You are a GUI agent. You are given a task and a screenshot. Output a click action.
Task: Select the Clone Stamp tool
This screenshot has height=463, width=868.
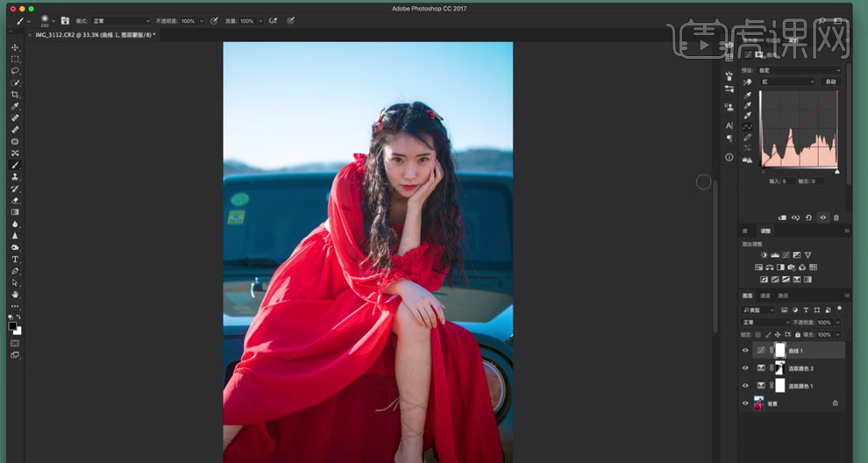15,176
